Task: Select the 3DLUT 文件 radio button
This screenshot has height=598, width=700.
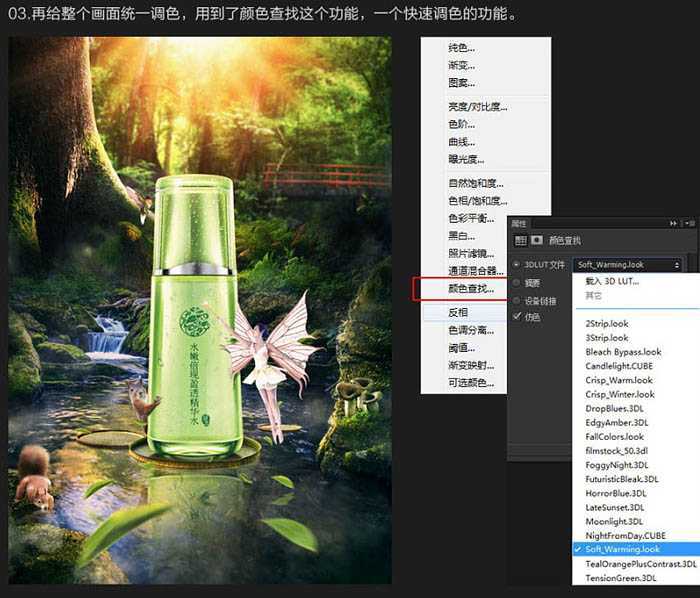Action: click(x=517, y=265)
